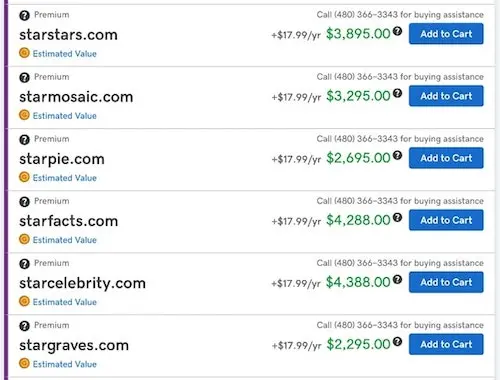500x380 pixels.
Task: Click price info icon next to $2,695.00
Action: (397, 155)
